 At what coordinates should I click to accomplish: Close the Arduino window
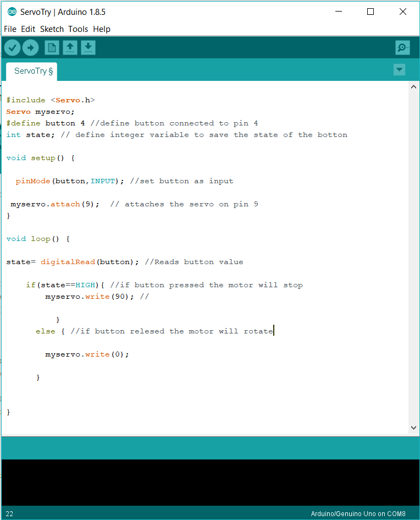click(x=403, y=12)
